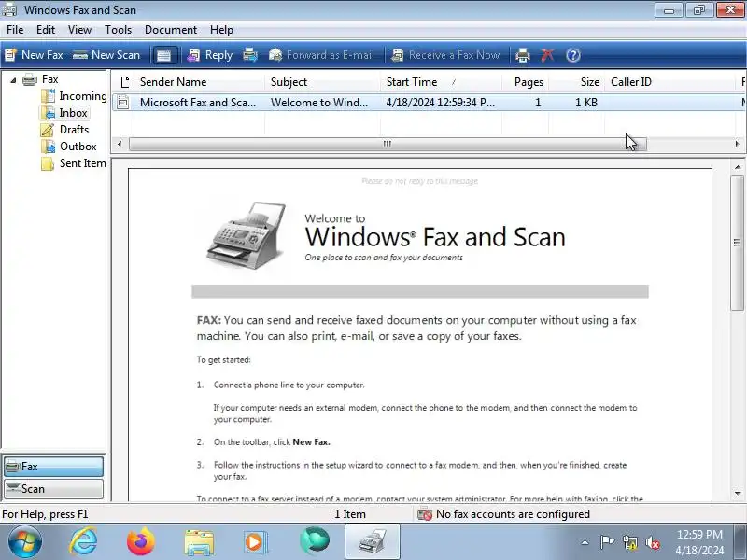This screenshot has height=560, width=747.
Task: Click the fax account status icon
Action: click(x=424, y=514)
